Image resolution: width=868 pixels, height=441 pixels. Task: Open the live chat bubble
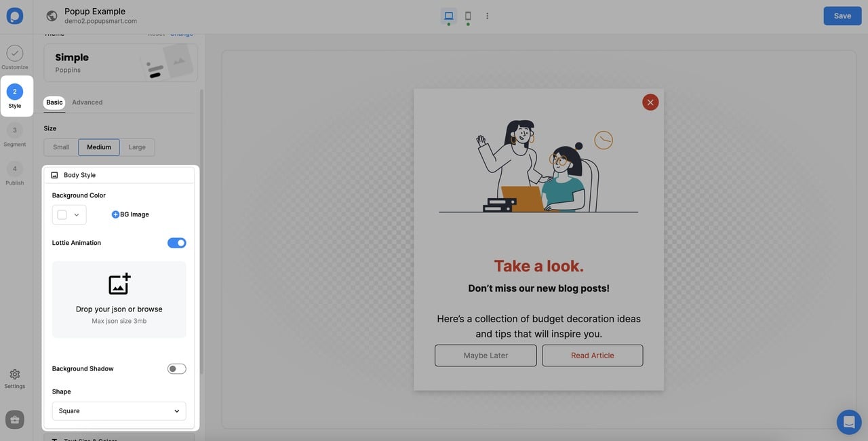point(849,422)
